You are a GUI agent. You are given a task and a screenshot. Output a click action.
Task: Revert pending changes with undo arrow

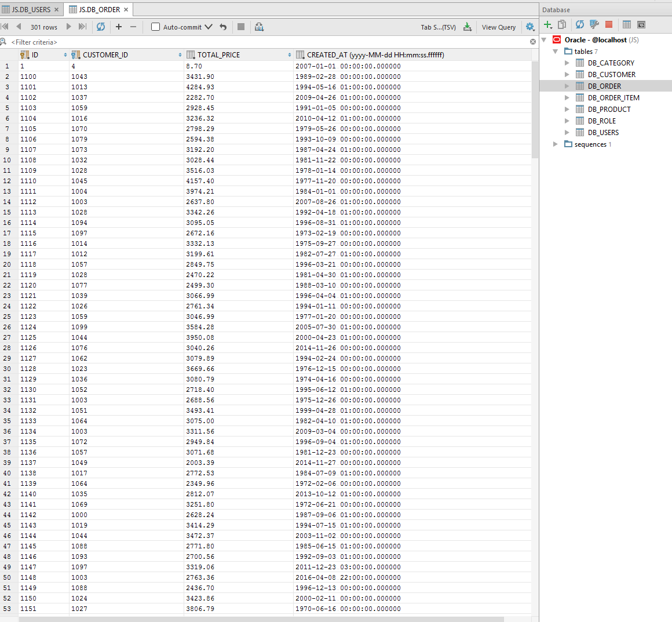(x=223, y=27)
